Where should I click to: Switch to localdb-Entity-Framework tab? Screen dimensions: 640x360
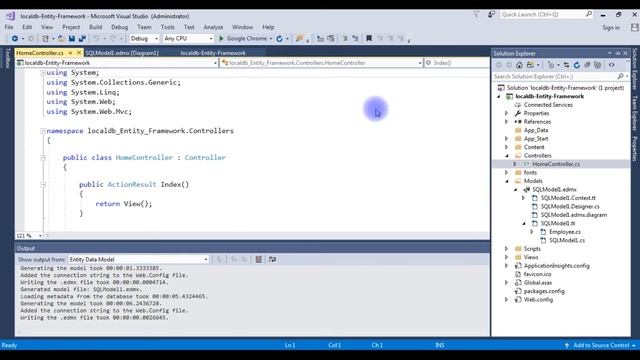pyautogui.click(x=213, y=53)
